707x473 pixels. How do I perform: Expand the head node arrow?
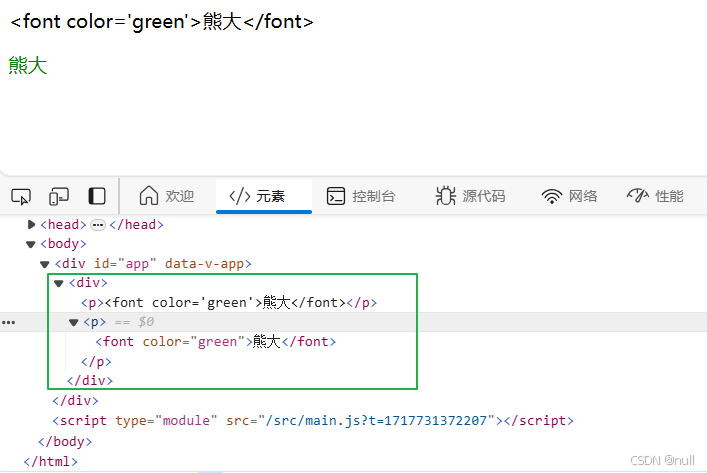[x=31, y=224]
